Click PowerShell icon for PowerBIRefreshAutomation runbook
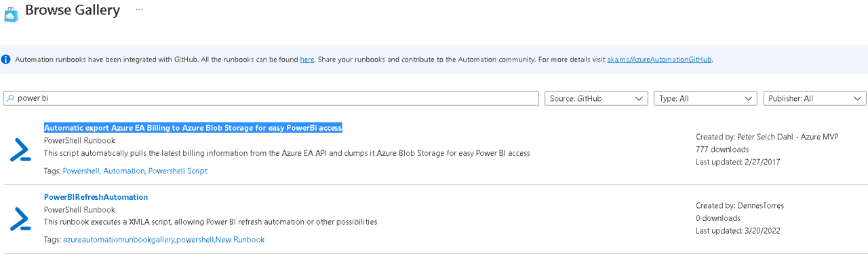This screenshot has height=256, width=868. point(20,219)
